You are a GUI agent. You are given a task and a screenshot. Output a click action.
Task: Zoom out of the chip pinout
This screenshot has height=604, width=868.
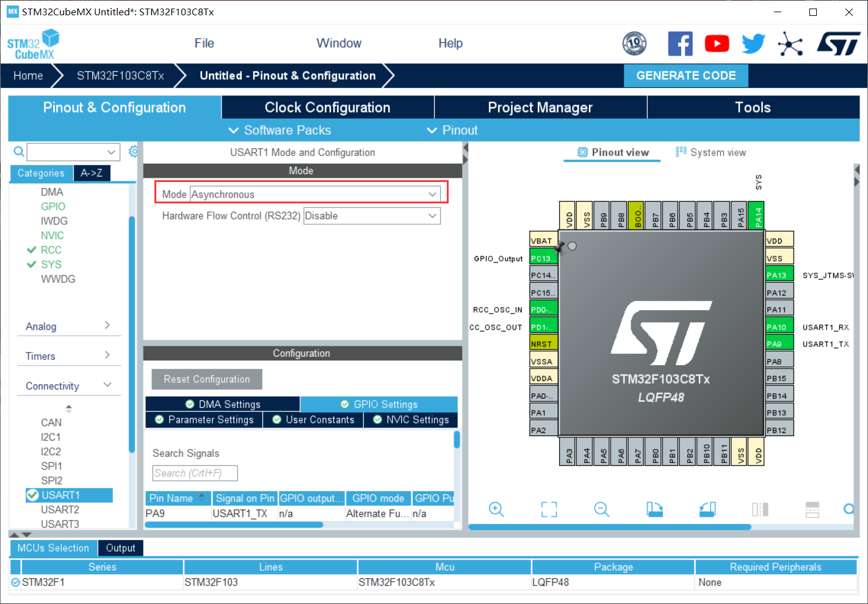point(601,509)
